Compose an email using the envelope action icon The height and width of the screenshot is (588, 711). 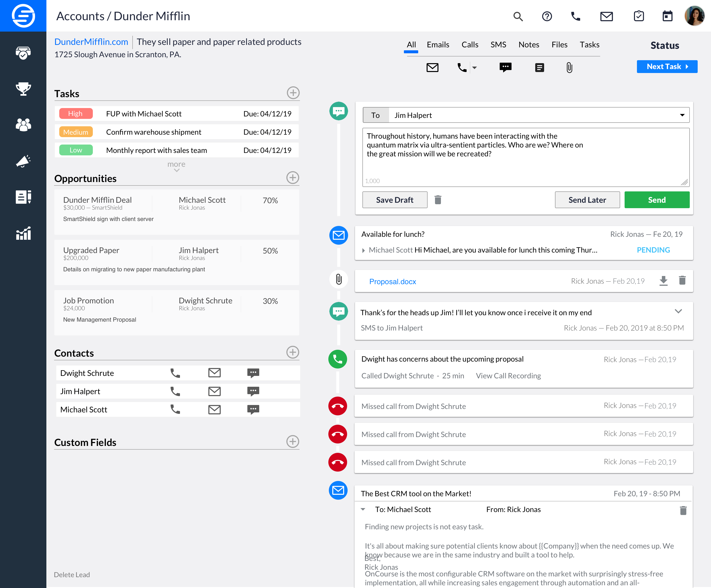point(432,68)
